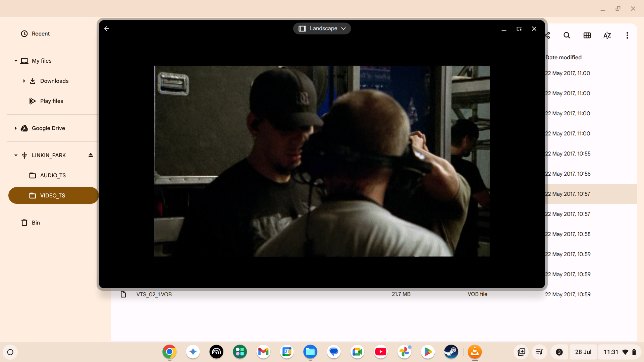The height and width of the screenshot is (362, 644).
Task: Open YouTube from the shelf
Action: click(381, 352)
